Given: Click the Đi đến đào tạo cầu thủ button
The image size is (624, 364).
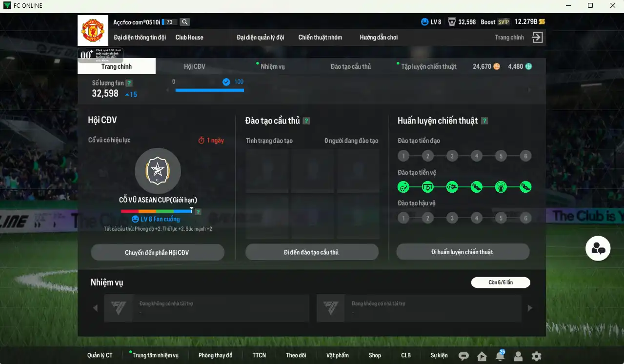Looking at the screenshot, I should point(312,252).
